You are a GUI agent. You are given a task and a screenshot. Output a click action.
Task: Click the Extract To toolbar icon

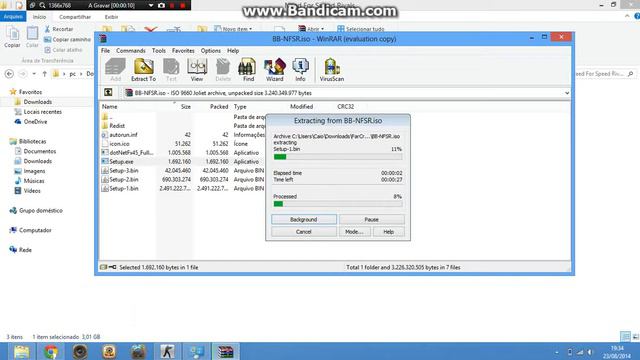point(143,70)
